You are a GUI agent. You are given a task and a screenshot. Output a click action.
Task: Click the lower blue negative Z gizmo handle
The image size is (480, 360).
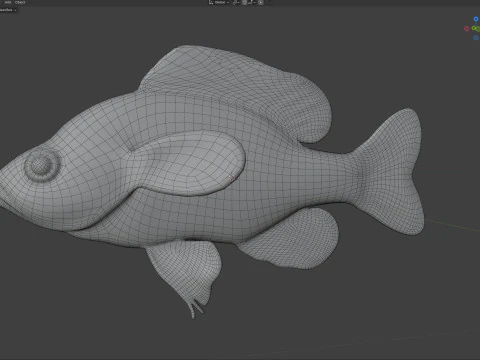coord(476,38)
